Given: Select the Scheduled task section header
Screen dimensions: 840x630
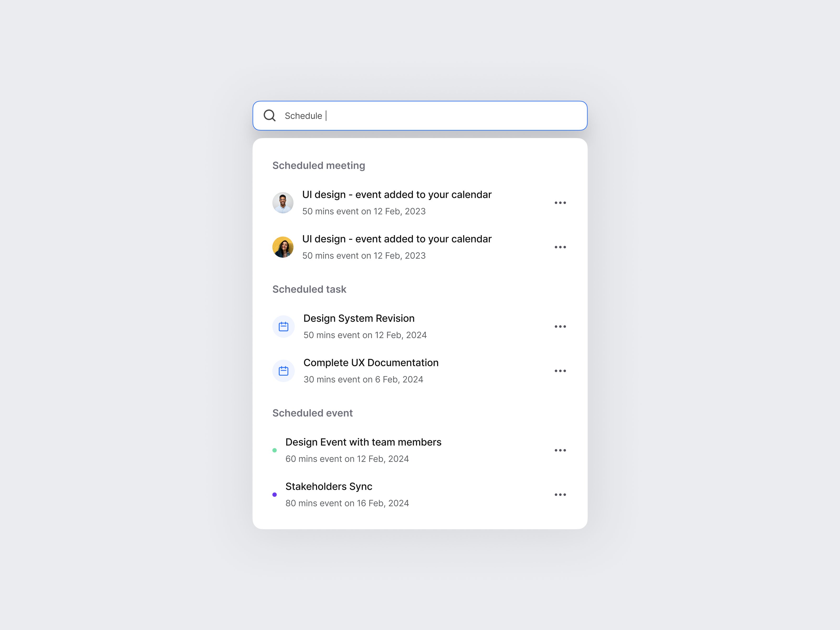Looking at the screenshot, I should [309, 289].
